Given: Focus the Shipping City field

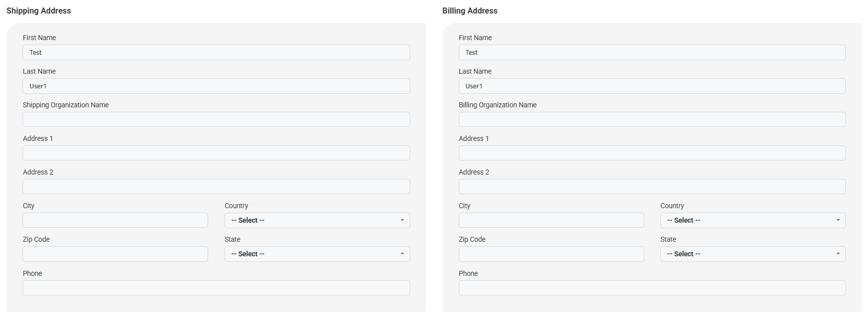Looking at the screenshot, I should point(115,220).
